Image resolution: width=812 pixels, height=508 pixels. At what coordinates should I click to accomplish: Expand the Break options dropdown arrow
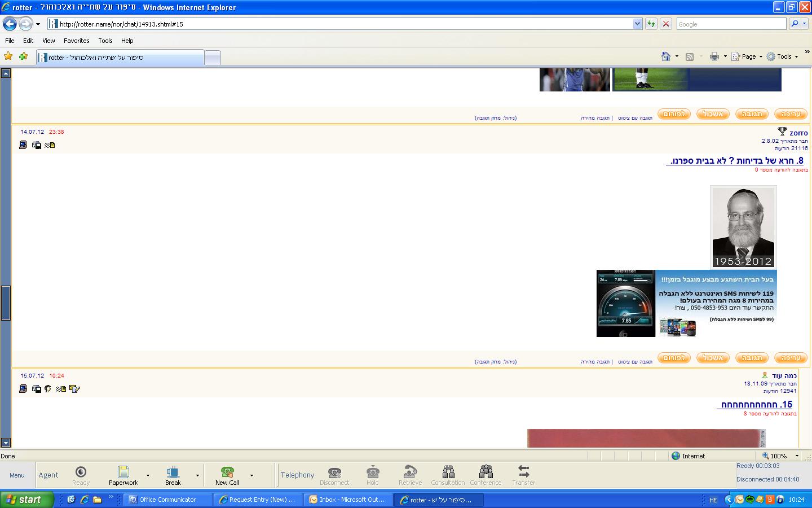point(197,475)
